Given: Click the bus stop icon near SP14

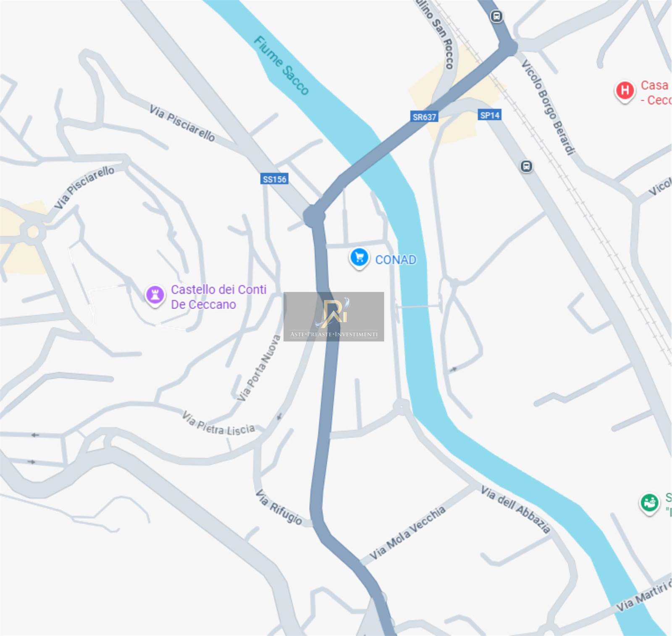Looking at the screenshot, I should pyautogui.click(x=526, y=166).
